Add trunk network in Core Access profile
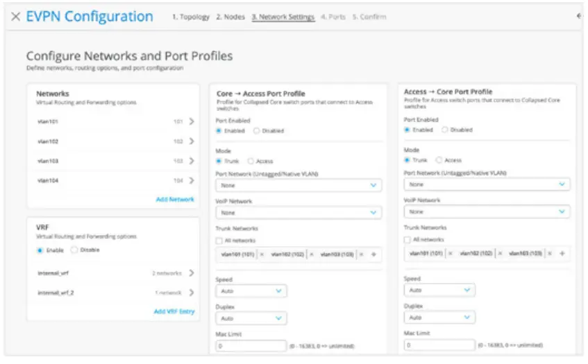 coord(373,255)
